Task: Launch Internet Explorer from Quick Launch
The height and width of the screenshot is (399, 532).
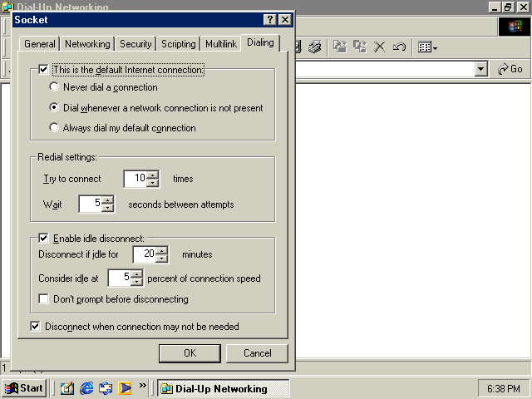Action: click(86, 388)
